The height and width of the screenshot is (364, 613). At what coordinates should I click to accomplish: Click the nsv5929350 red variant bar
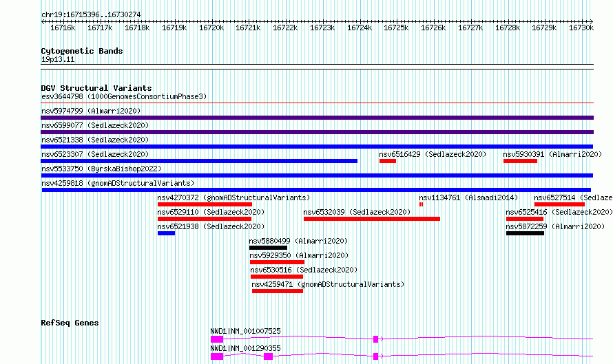point(277,262)
